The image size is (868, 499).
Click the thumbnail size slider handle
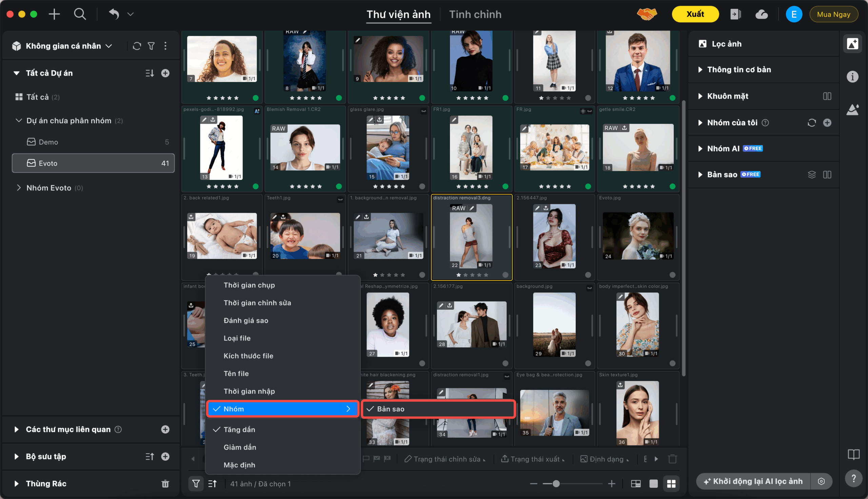point(556,483)
